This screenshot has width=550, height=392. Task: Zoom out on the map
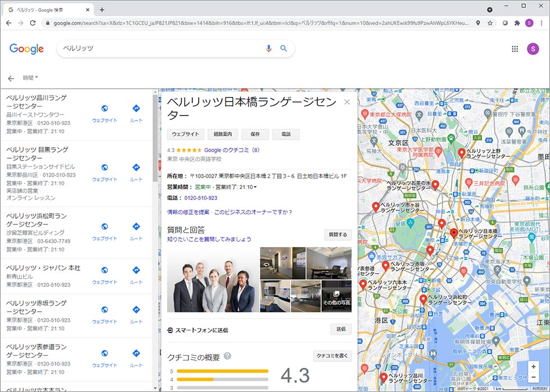[x=533, y=377]
